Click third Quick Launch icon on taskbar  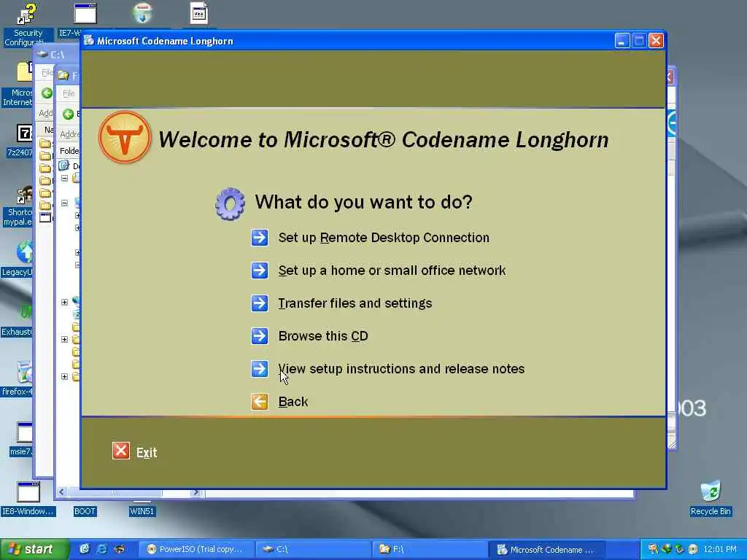(x=119, y=549)
